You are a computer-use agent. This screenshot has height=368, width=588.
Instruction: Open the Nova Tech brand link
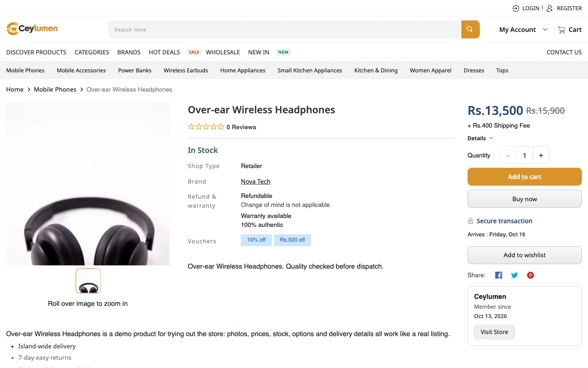coord(256,182)
